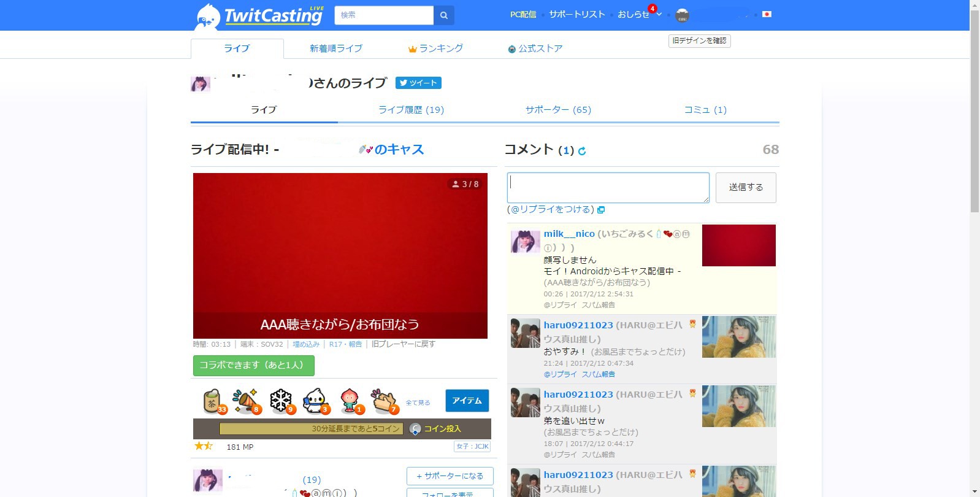The height and width of the screenshot is (497, 980).
Task: Click the user account avatar icon
Action: (682, 15)
